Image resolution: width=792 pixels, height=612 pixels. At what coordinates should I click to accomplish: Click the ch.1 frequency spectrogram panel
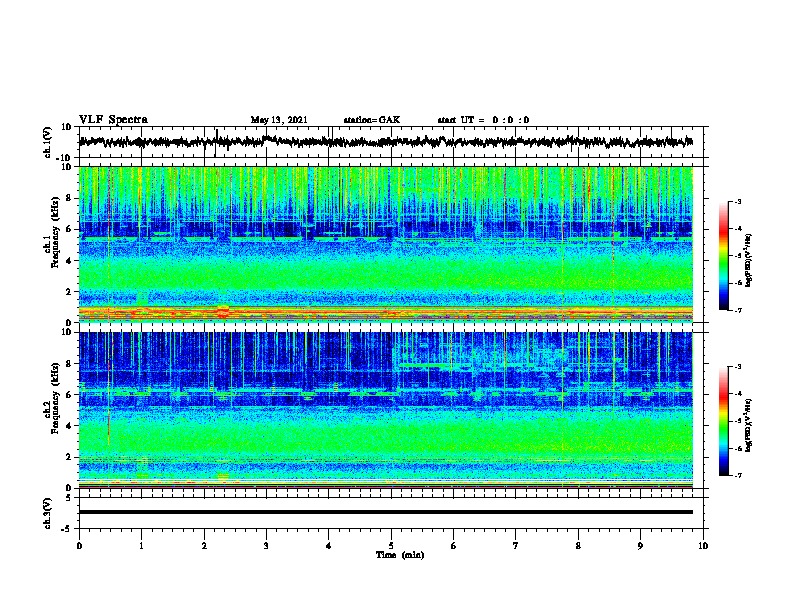(386, 244)
